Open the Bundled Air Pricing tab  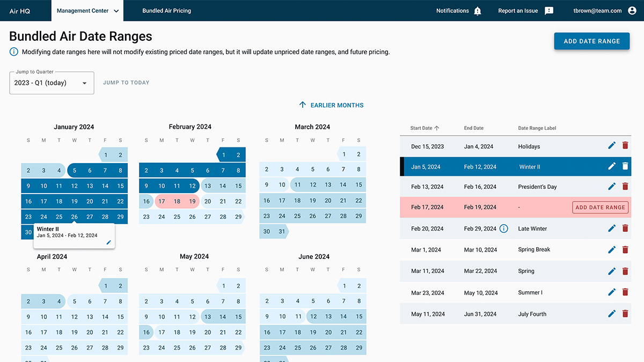(x=166, y=11)
